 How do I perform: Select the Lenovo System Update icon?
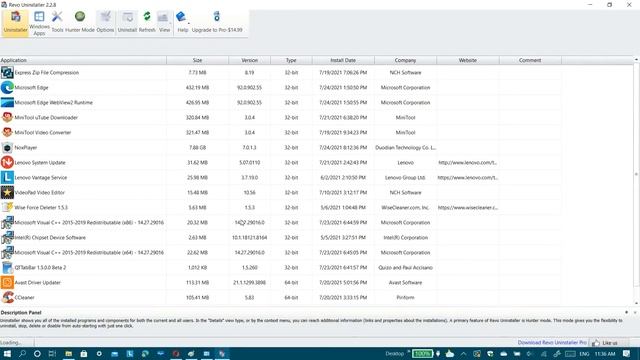click(x=7, y=162)
